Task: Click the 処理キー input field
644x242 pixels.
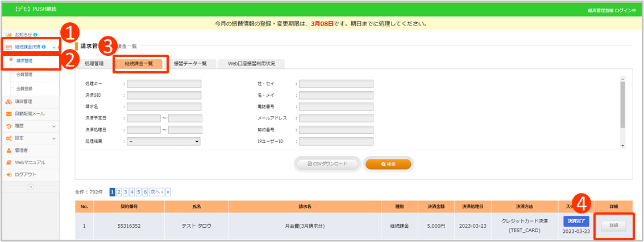Action: pyautogui.click(x=164, y=84)
